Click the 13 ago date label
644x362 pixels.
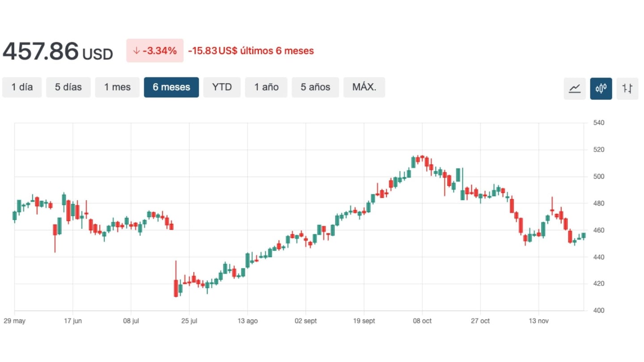pos(247,321)
